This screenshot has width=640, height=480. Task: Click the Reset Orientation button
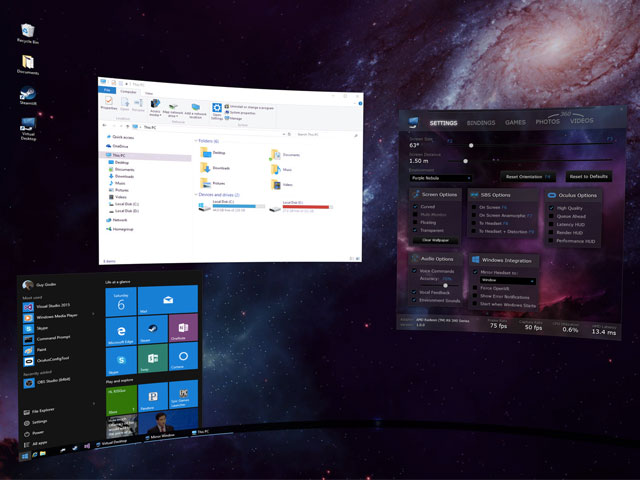[x=528, y=177]
